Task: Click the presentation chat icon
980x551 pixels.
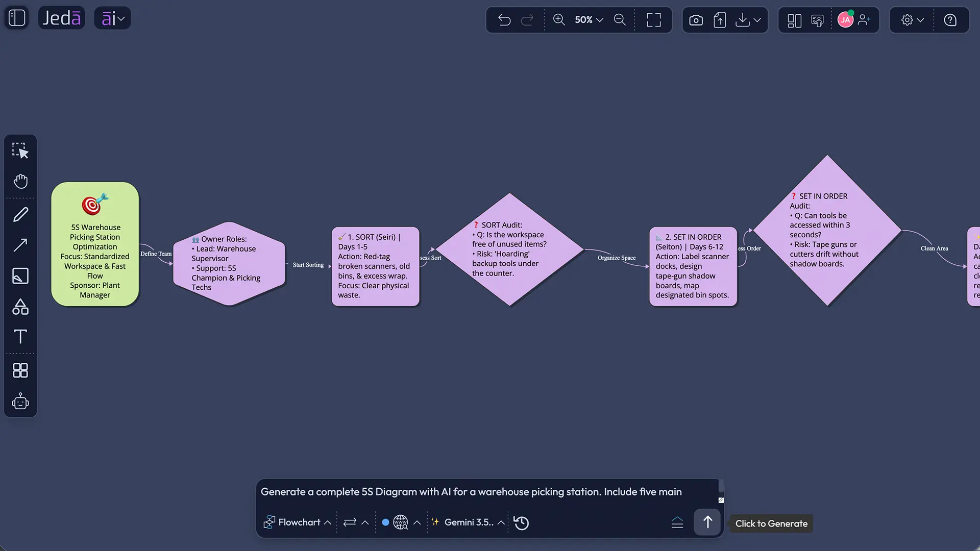Action: [818, 20]
